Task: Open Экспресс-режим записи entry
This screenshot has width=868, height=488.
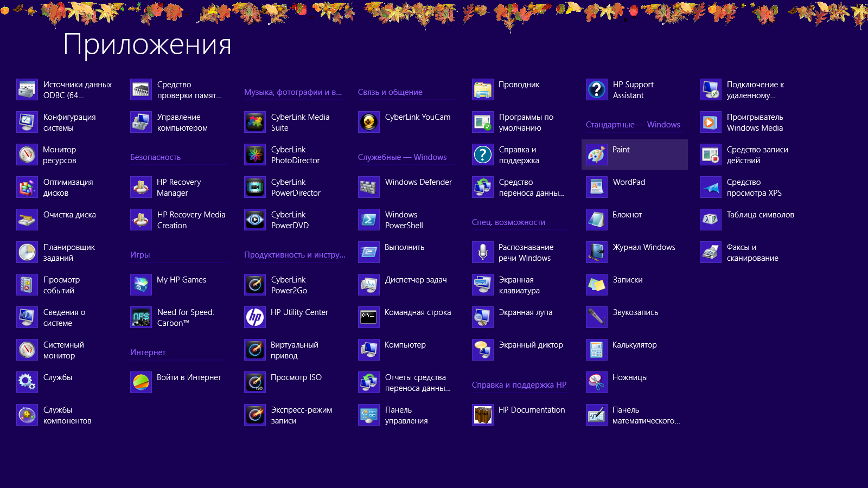Action: [289, 415]
